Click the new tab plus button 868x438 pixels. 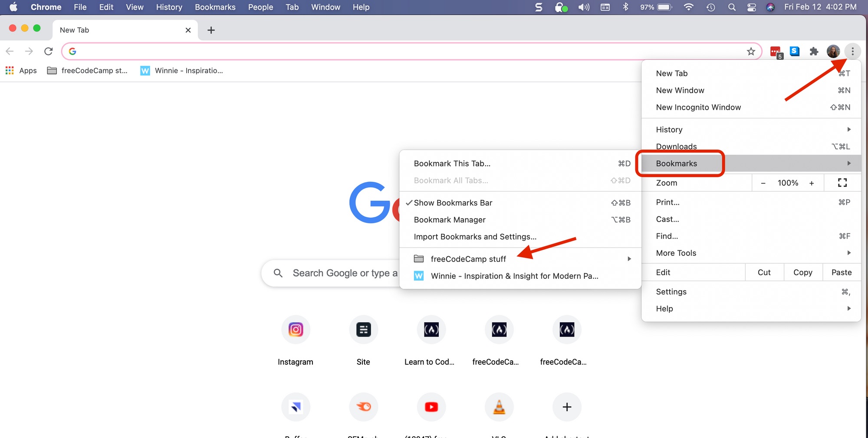pos(211,30)
